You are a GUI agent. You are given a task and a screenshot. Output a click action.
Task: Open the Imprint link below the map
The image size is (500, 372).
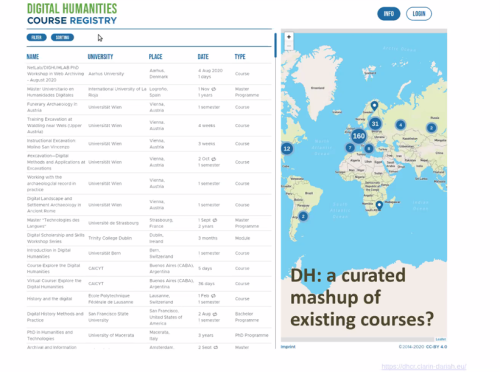point(288,347)
